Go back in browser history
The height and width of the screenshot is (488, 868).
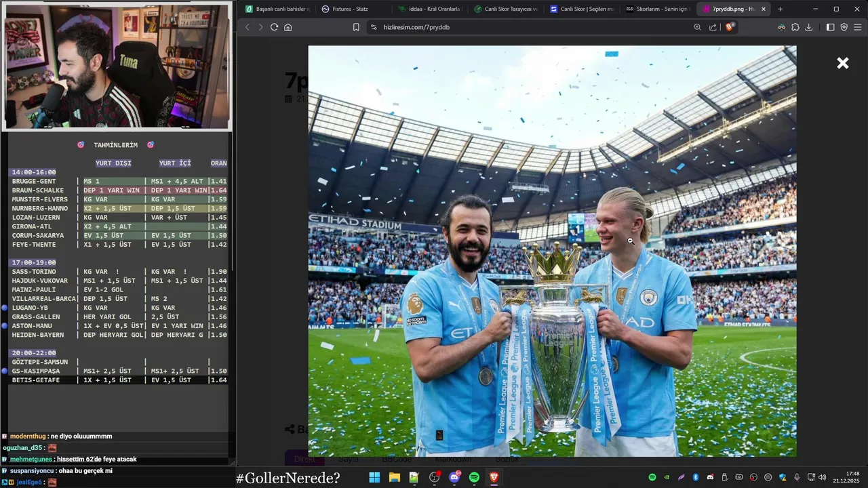click(x=247, y=27)
